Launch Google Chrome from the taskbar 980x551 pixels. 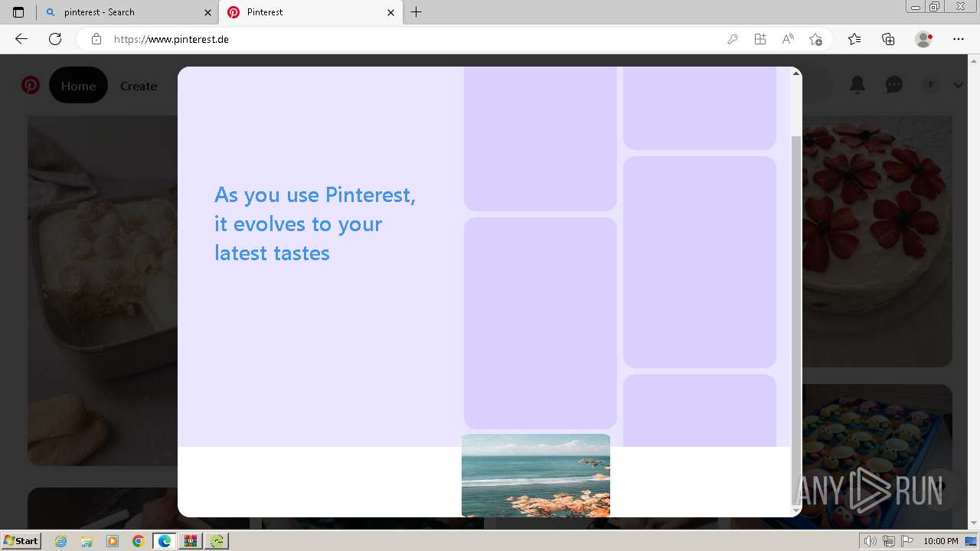139,541
